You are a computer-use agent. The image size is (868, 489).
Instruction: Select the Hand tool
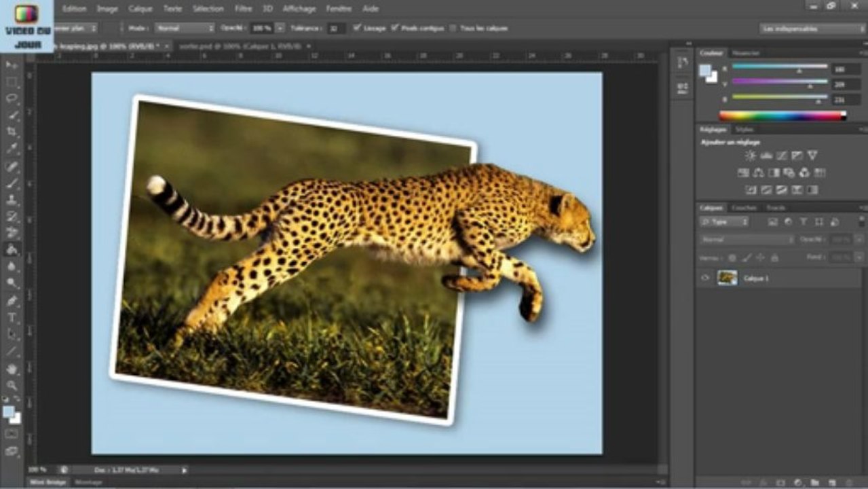click(12, 369)
